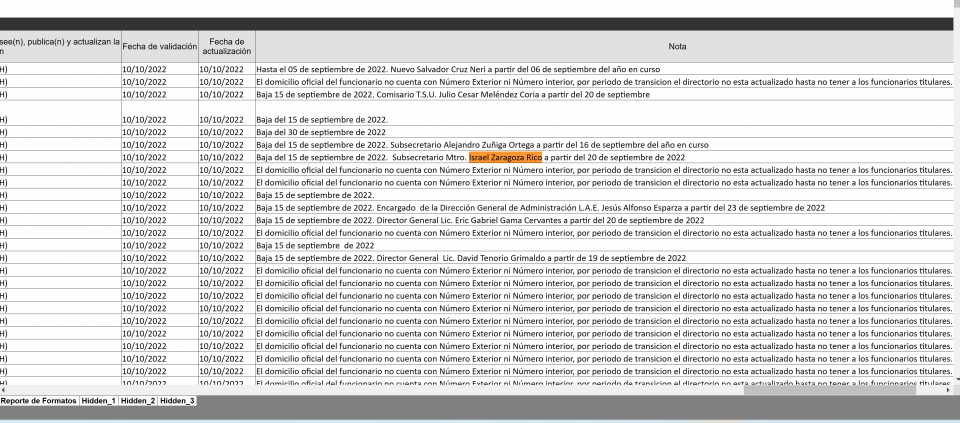Select the Fecha de actualización column header

(227, 47)
